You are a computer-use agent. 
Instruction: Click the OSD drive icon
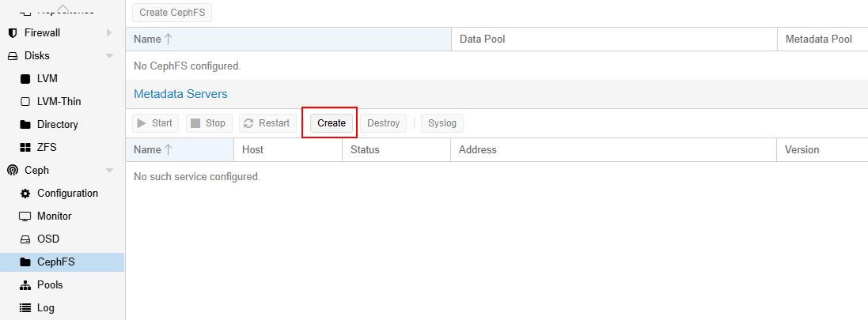tap(25, 239)
